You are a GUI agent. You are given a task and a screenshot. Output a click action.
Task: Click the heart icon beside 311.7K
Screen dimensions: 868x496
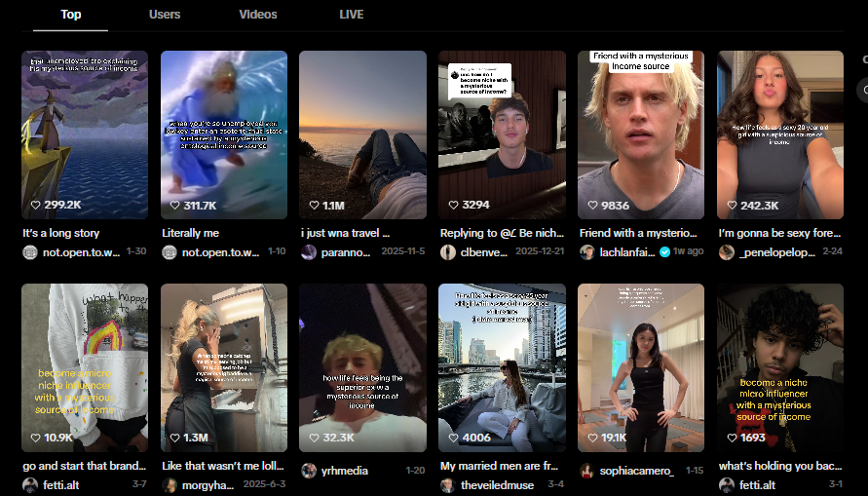175,205
